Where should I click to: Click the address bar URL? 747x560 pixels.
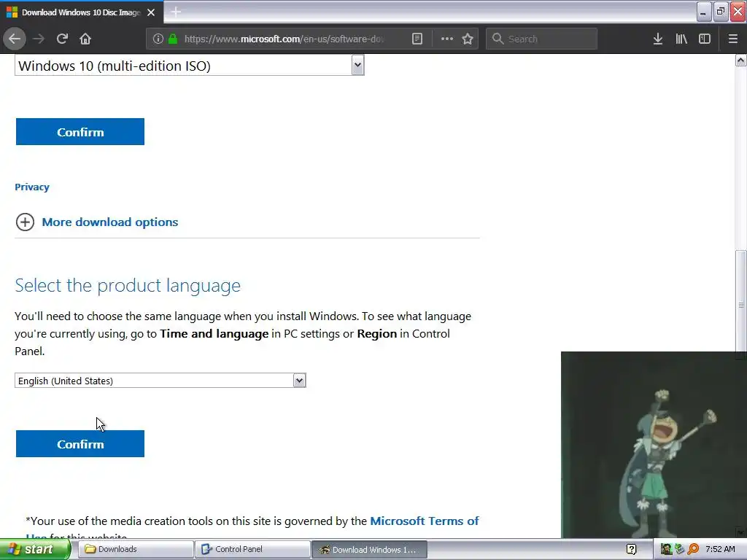click(x=284, y=39)
